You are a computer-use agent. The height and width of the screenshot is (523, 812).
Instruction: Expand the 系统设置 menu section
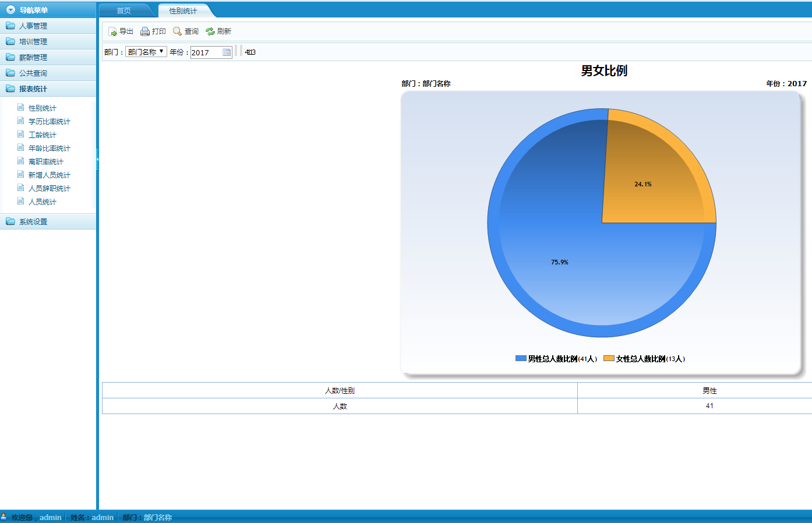coord(48,221)
